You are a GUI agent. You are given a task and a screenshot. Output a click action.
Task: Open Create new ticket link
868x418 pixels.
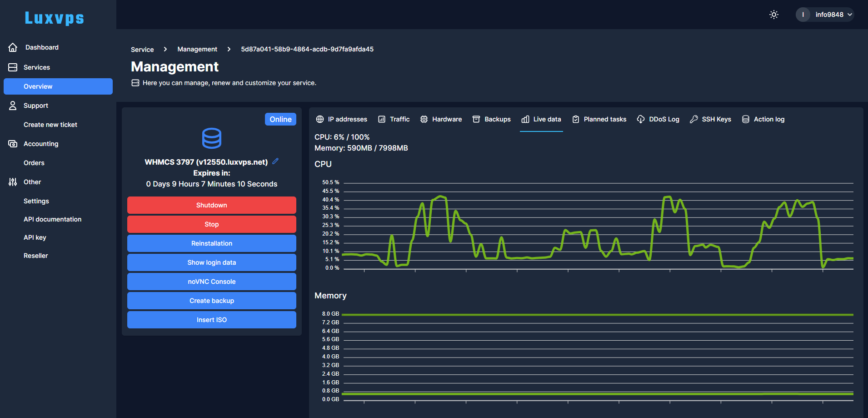point(50,125)
